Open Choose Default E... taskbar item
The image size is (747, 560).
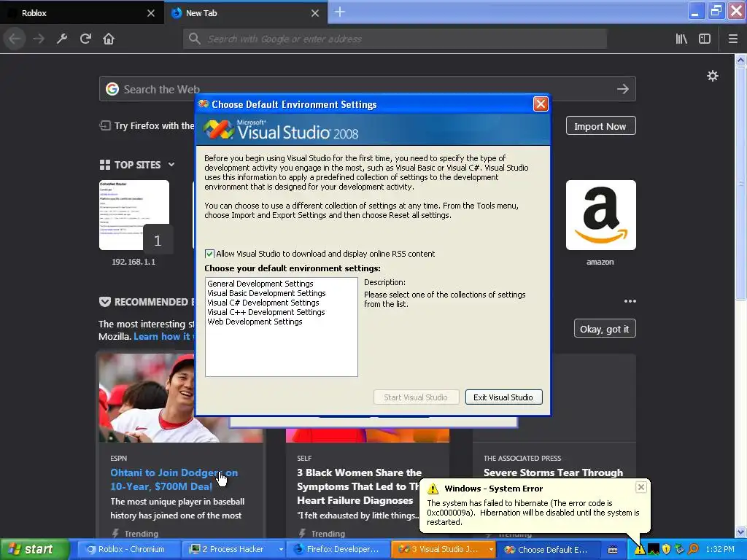[x=546, y=550]
